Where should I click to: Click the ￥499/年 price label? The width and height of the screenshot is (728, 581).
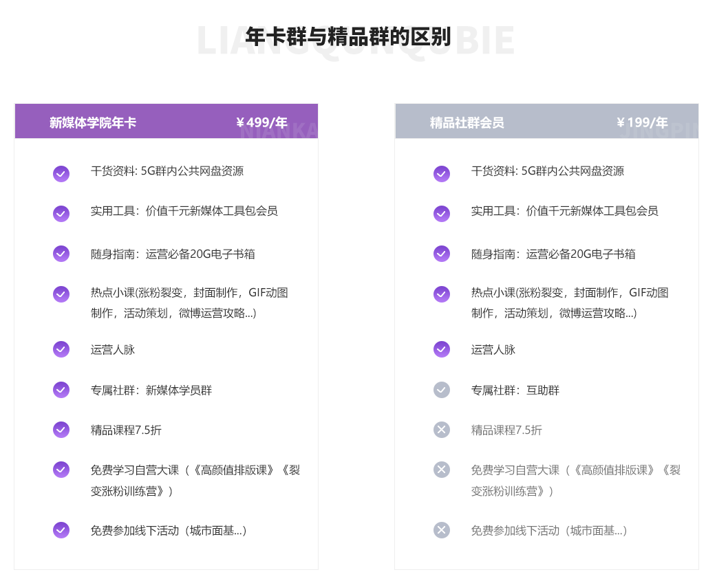click(261, 123)
